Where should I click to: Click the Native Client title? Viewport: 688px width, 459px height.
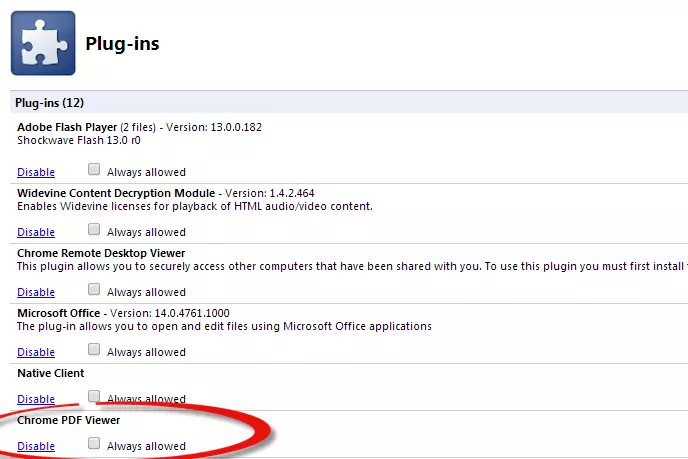click(x=51, y=373)
